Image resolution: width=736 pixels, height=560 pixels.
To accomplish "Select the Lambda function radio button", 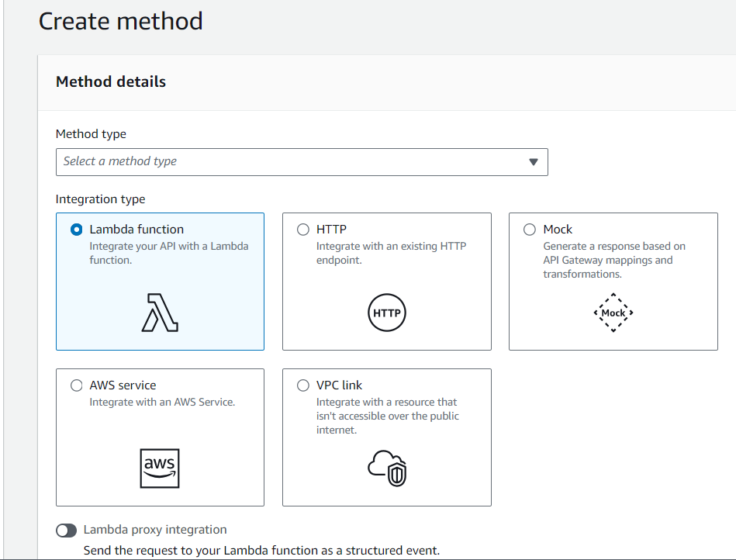I will click(77, 230).
